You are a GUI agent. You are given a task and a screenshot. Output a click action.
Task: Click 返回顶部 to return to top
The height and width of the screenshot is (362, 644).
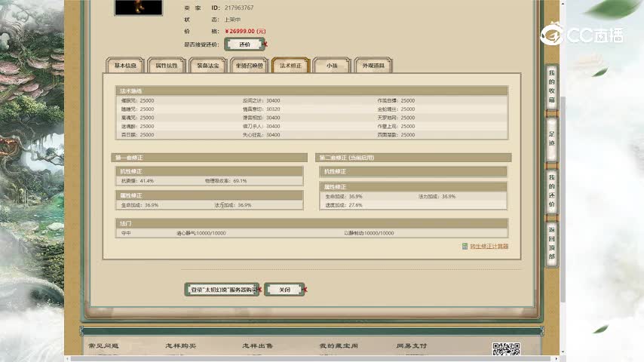[551, 241]
